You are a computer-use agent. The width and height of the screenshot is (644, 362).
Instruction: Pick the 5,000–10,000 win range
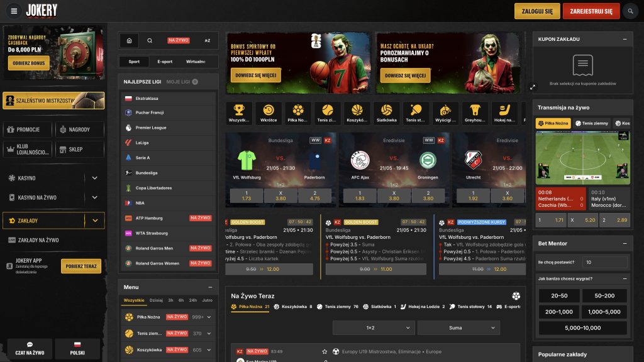[582, 328]
